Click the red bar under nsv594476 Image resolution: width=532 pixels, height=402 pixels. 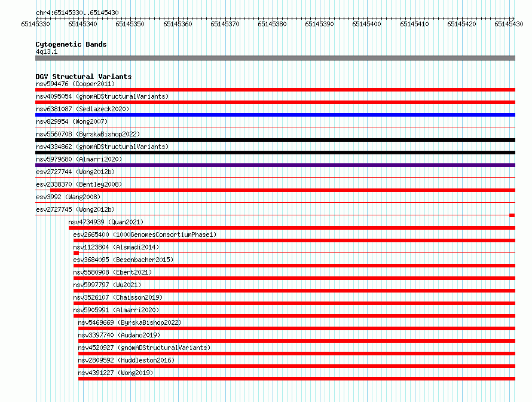click(x=275, y=90)
